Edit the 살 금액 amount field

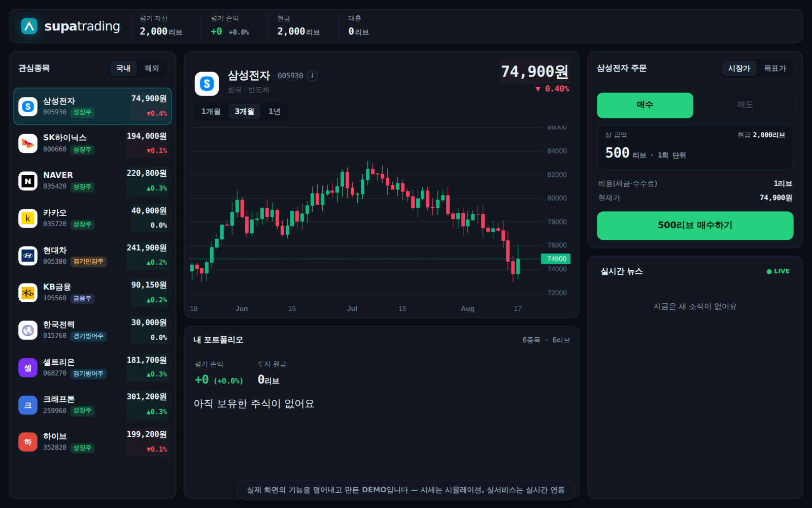[x=695, y=147]
